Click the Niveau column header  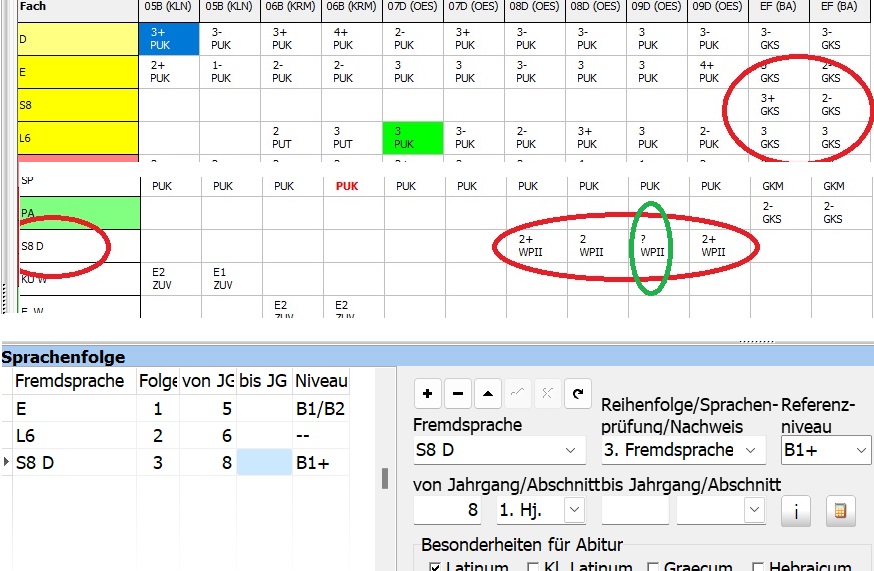[321, 380]
